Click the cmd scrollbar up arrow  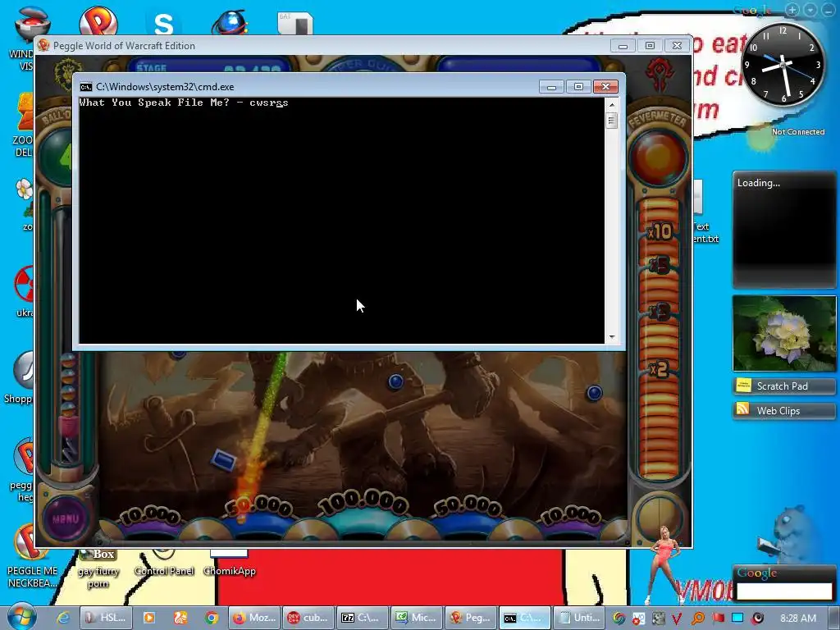click(611, 104)
